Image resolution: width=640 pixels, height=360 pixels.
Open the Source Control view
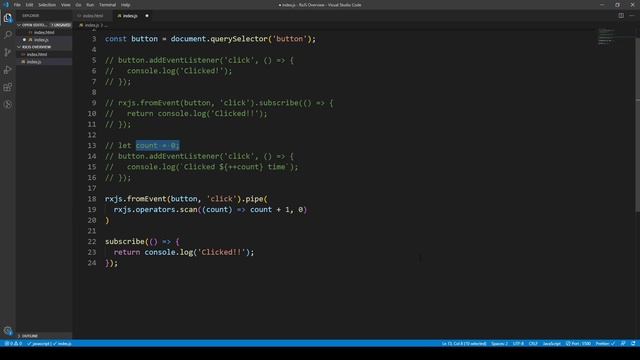point(8,52)
